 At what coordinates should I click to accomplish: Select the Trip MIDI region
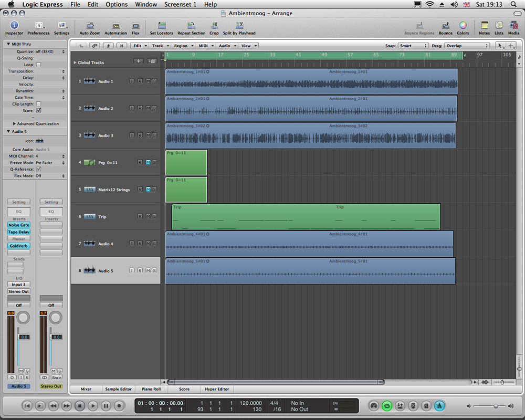306,217
